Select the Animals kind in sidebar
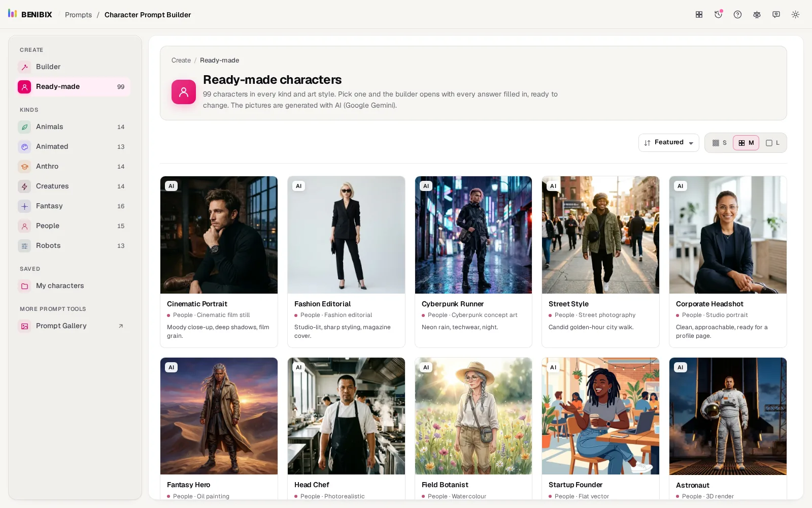Screen dimensions: 812x508 [74, 126]
